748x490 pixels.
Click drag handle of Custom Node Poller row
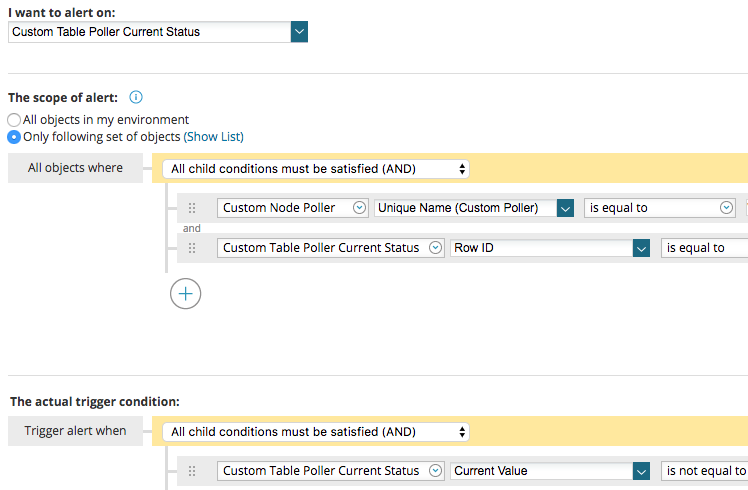click(192, 208)
